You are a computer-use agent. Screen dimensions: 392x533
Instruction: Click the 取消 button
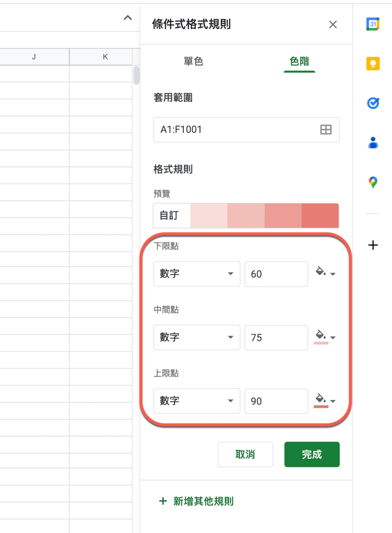pos(245,454)
